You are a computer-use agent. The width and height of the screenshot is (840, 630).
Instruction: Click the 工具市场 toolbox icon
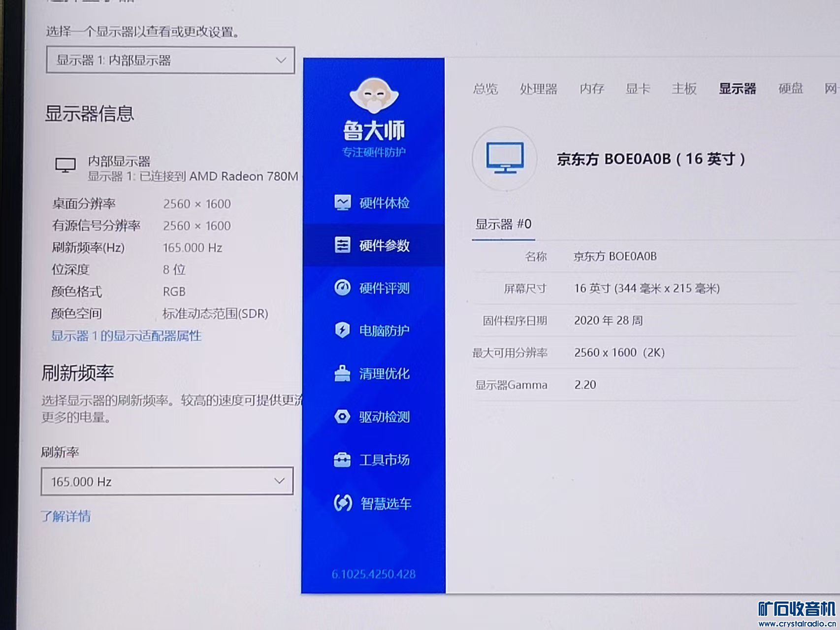[342, 460]
